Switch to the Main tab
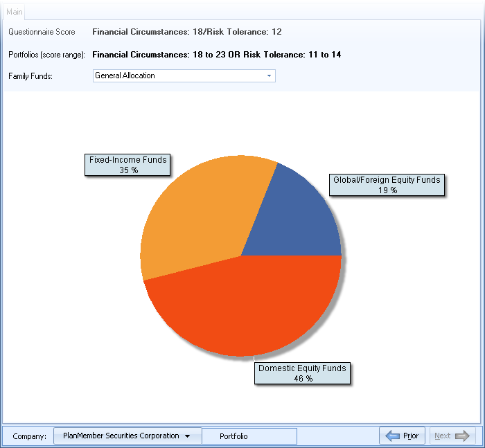 pyautogui.click(x=15, y=12)
